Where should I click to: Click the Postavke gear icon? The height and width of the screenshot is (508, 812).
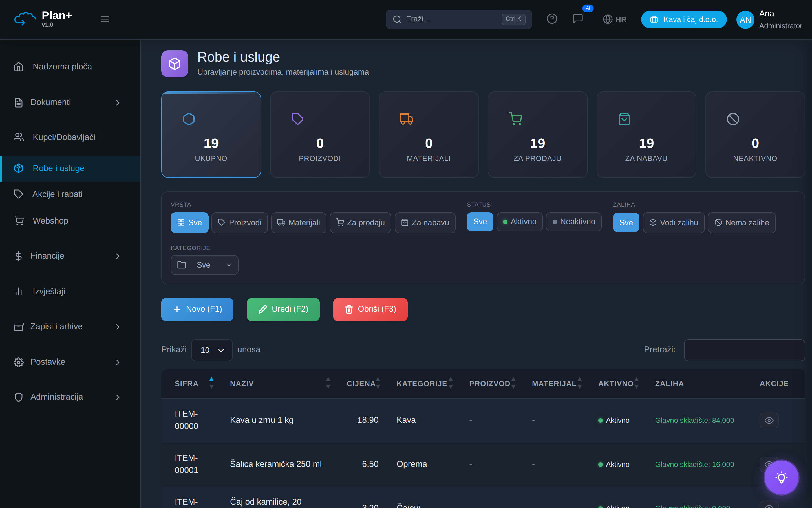point(18,362)
